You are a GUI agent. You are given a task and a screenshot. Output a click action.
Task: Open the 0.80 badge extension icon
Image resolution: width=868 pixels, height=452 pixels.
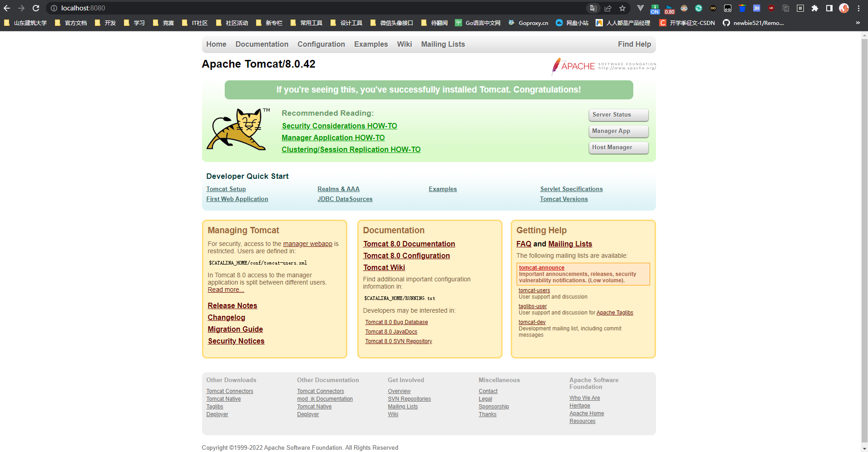[x=670, y=9]
